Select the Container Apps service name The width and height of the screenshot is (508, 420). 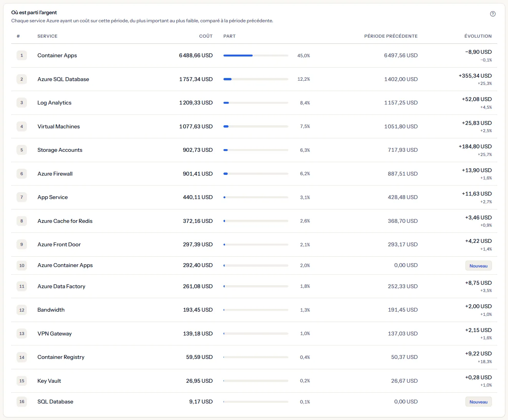[x=57, y=55]
